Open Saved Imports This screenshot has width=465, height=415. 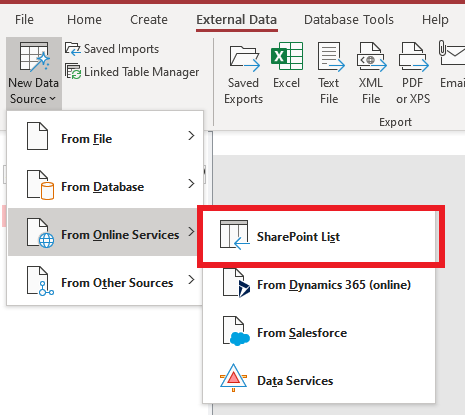(x=112, y=49)
